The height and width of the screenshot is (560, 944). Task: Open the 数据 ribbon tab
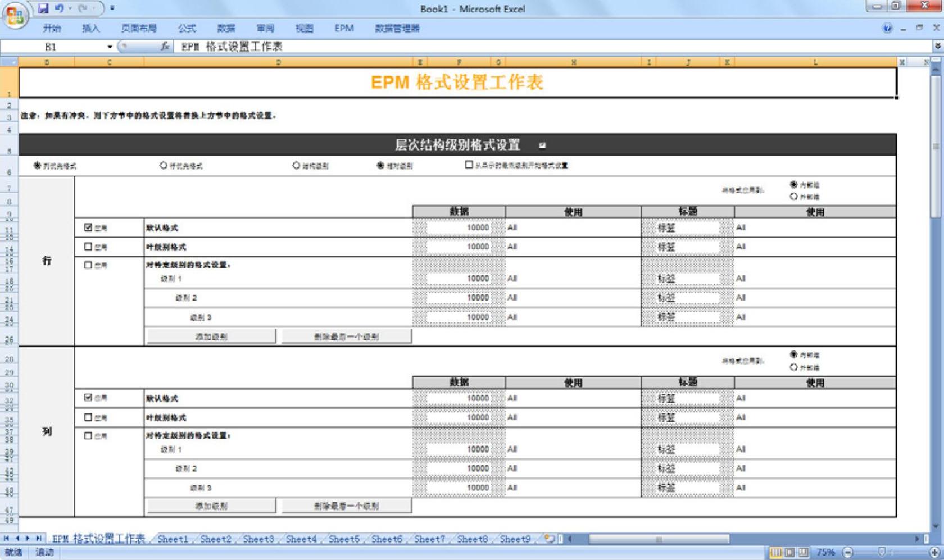226,28
